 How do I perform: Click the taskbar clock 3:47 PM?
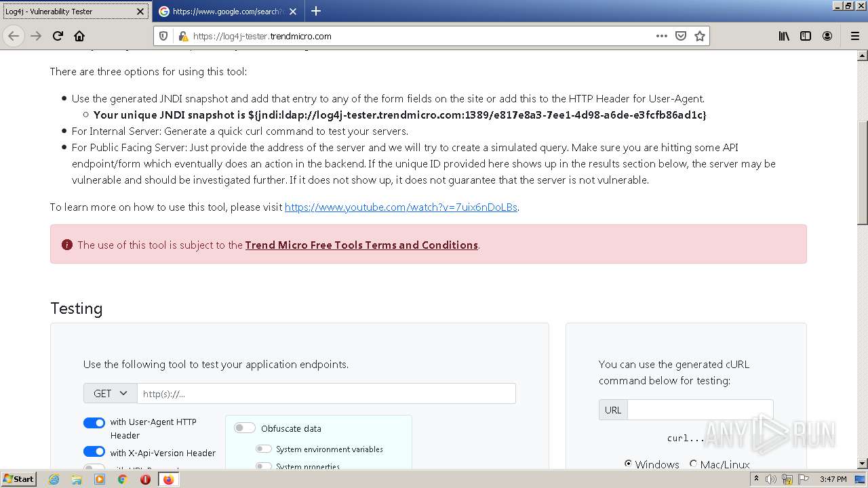click(833, 479)
